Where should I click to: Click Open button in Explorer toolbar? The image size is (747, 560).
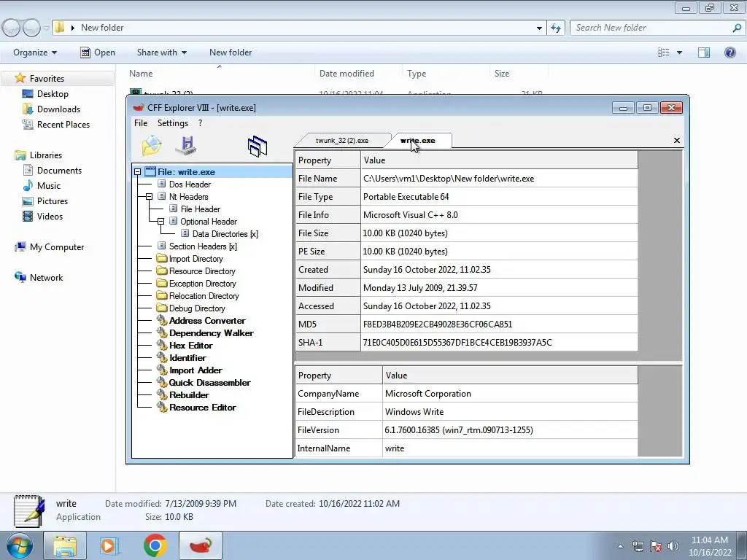pos(98,52)
